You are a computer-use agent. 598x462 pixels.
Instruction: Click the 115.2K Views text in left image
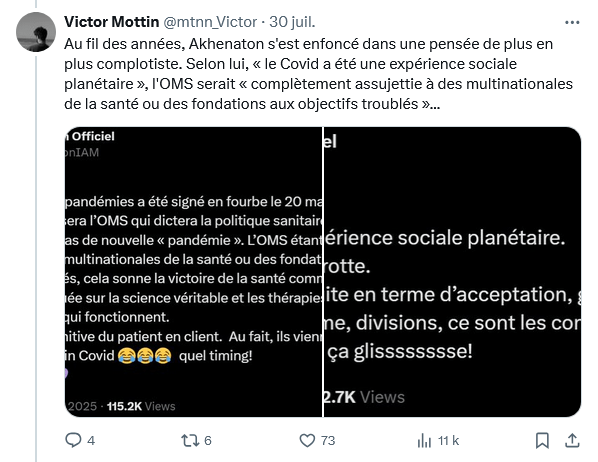point(141,406)
